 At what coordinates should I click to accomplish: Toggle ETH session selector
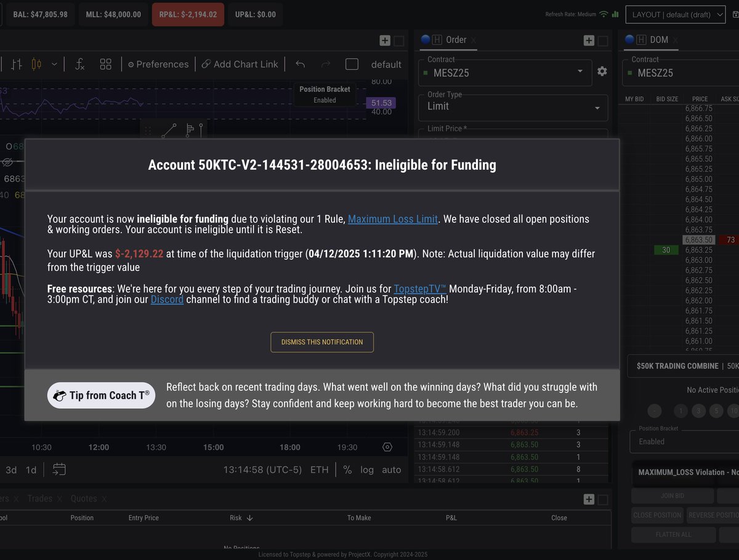(x=319, y=470)
